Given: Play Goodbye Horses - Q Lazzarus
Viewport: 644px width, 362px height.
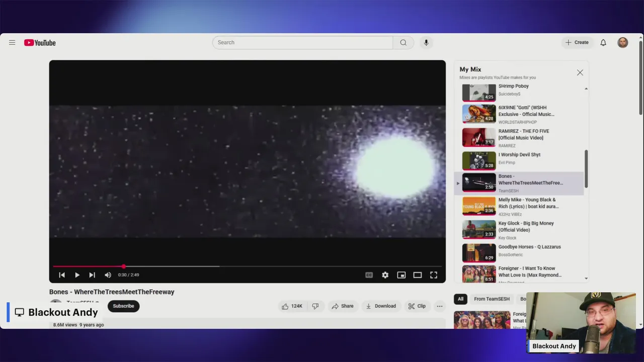Looking at the screenshot, I should point(520,253).
